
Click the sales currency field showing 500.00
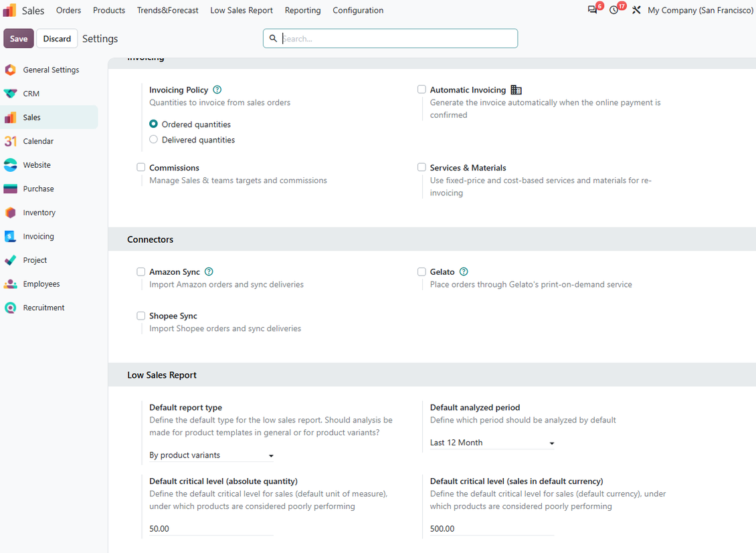coord(492,528)
